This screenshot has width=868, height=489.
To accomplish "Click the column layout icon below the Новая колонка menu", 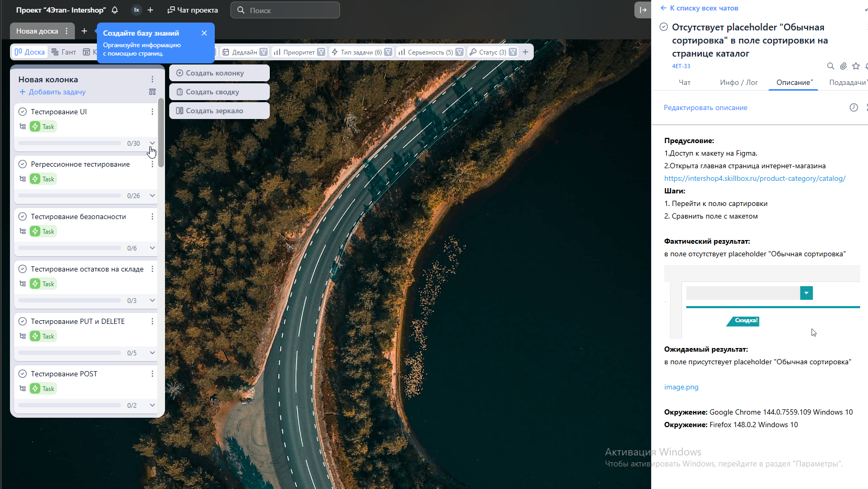I will (152, 92).
